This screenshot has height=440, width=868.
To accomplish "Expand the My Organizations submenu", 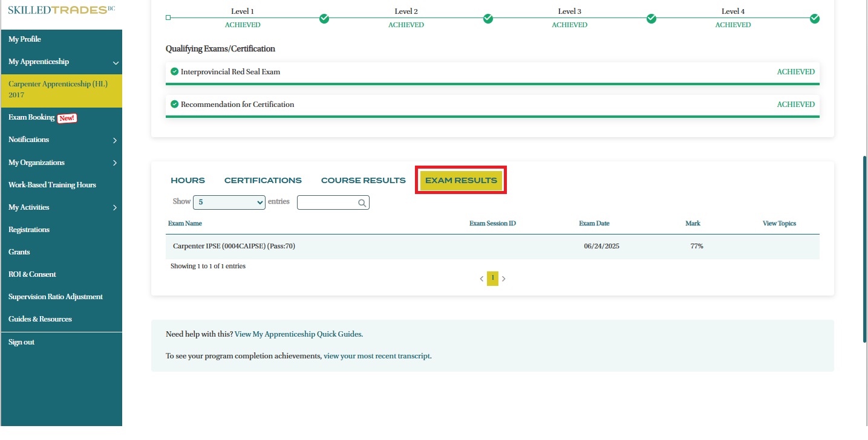I will pos(115,163).
